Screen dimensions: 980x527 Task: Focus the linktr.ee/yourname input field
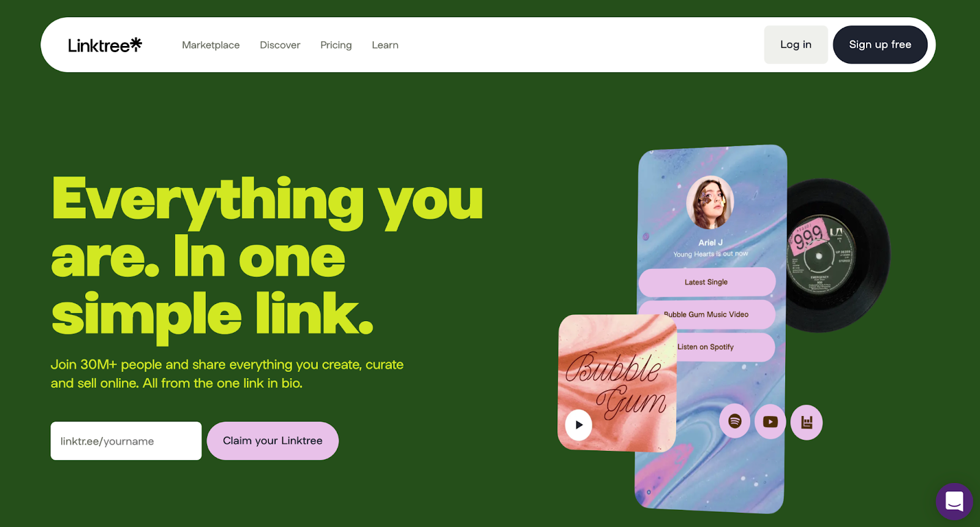click(x=126, y=441)
